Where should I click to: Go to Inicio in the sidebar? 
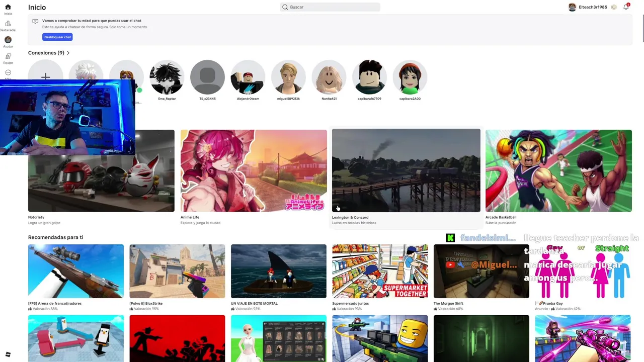pos(8,9)
